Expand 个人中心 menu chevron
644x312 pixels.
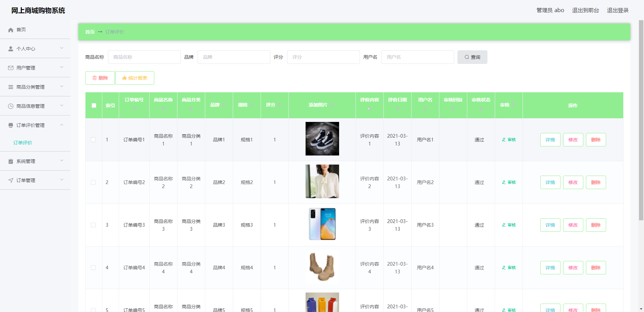[62, 48]
